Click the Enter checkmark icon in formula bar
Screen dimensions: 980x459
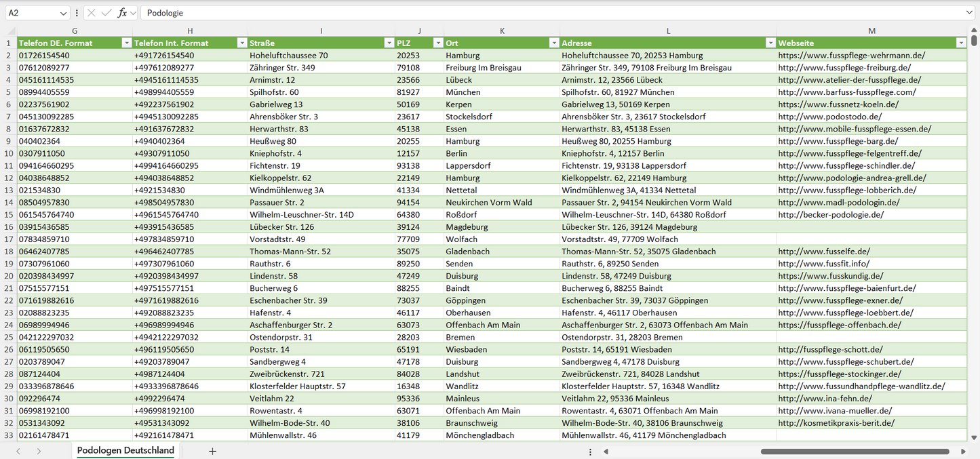point(106,13)
